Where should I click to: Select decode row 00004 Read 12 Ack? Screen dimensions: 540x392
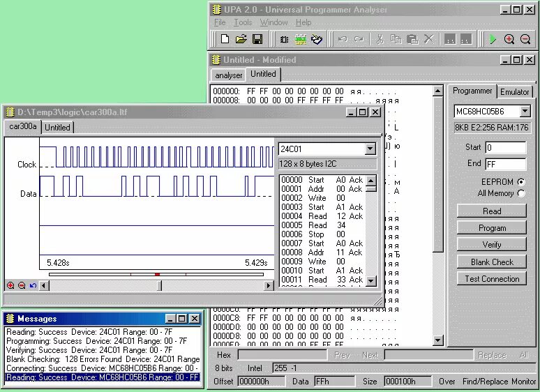click(x=322, y=216)
